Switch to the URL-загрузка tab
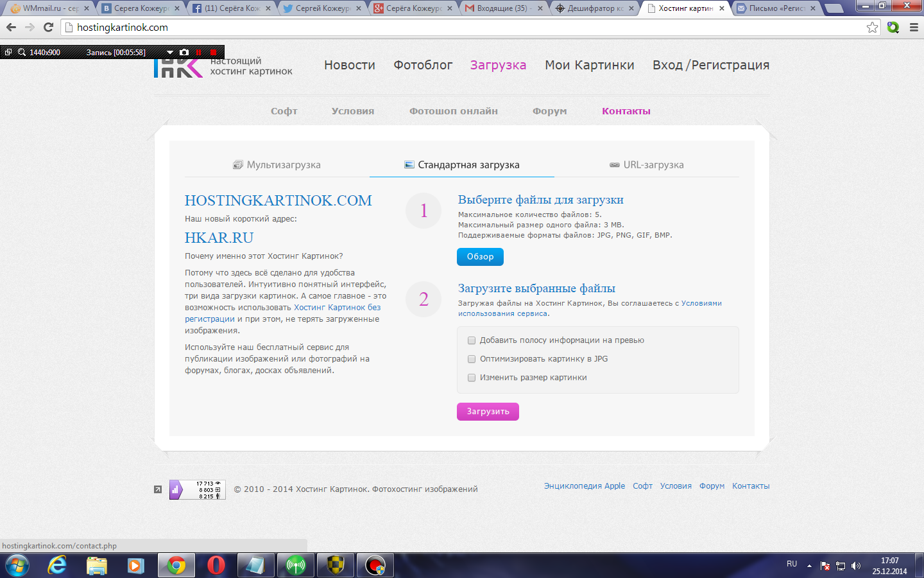Screen dimensions: 924x578 (x=647, y=165)
